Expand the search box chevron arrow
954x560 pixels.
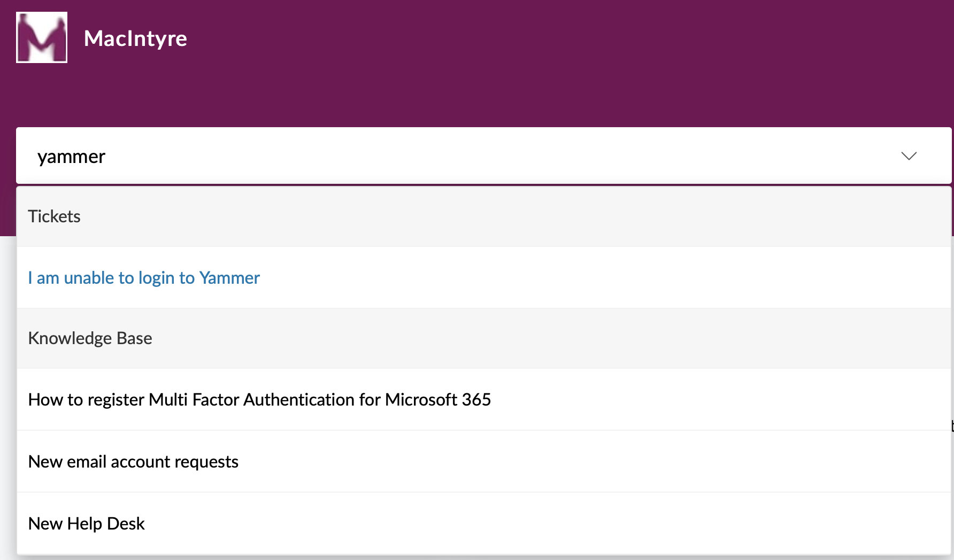click(909, 156)
